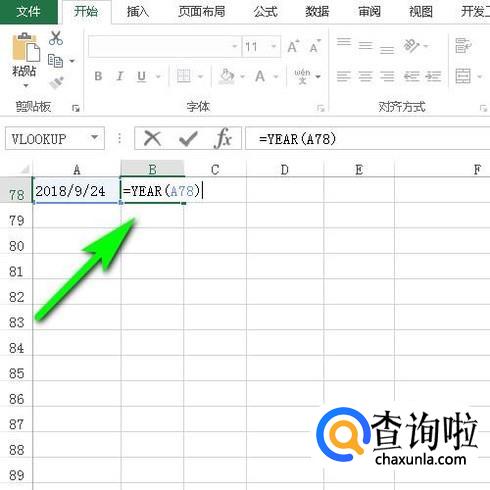This screenshot has height=490, width=490.
Task: Click the column D header
Action: pyautogui.click(x=285, y=169)
